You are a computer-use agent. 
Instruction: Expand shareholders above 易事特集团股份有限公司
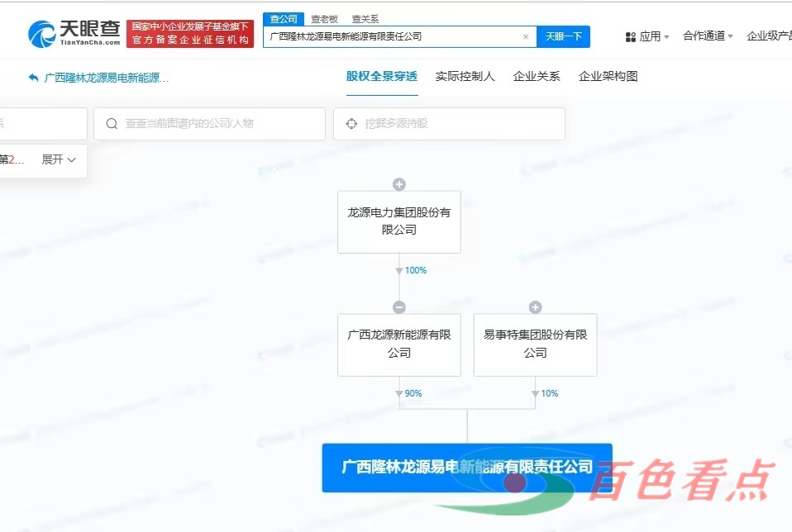[x=536, y=307]
